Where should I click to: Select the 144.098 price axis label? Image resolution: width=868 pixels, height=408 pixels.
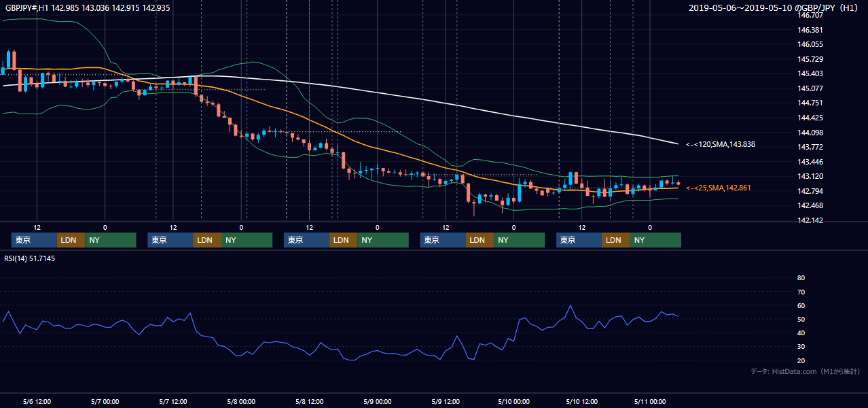810,133
